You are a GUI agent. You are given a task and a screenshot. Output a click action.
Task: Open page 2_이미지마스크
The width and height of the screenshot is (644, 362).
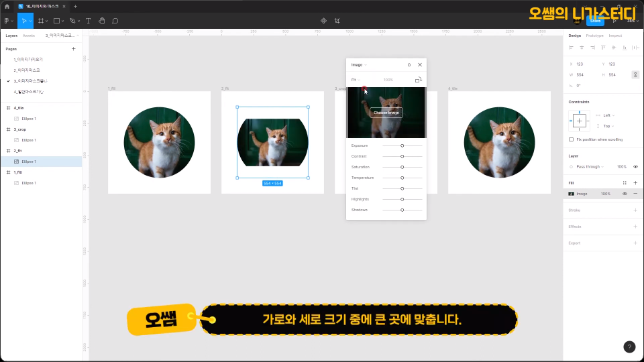tap(27, 70)
